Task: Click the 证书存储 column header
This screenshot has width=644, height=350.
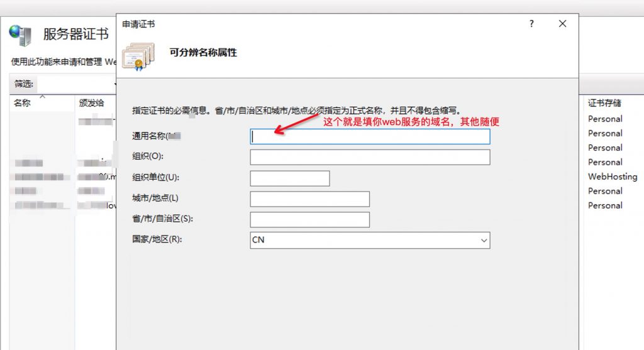Action: pos(604,103)
